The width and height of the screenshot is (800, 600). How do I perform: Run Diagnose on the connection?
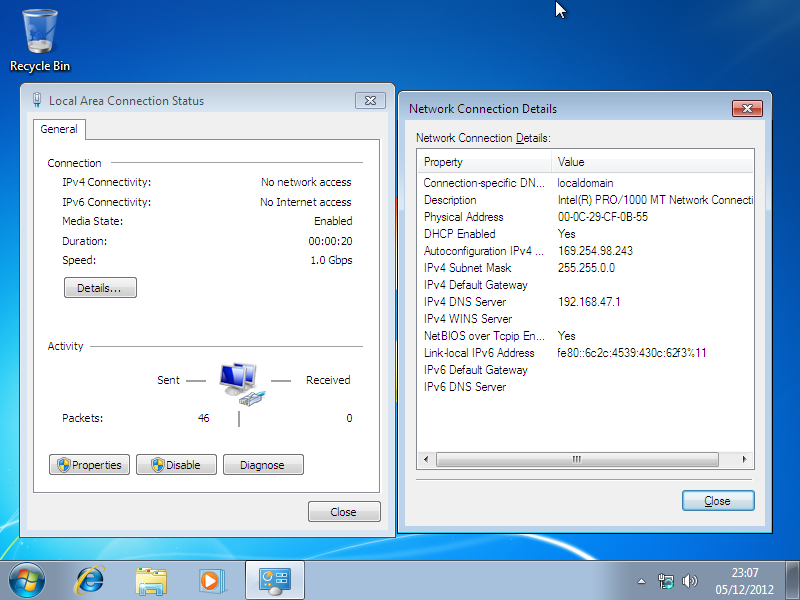pyautogui.click(x=262, y=465)
